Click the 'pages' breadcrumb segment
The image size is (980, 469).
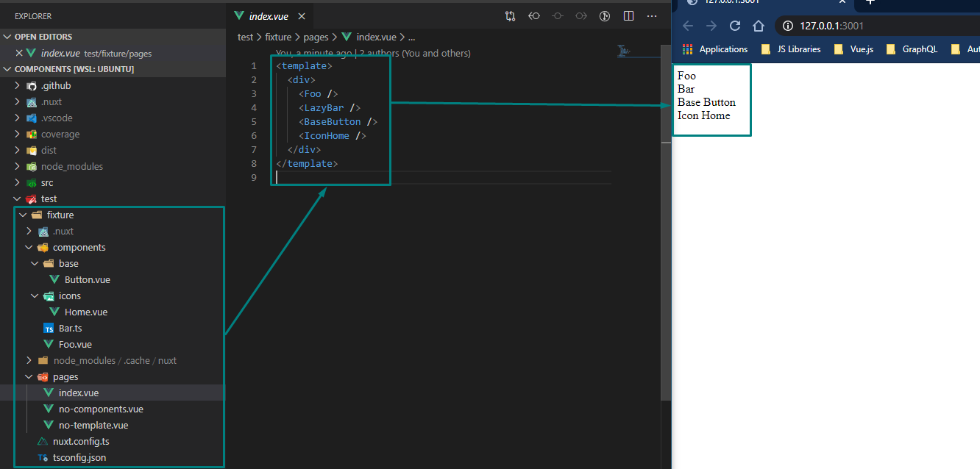tap(316, 37)
